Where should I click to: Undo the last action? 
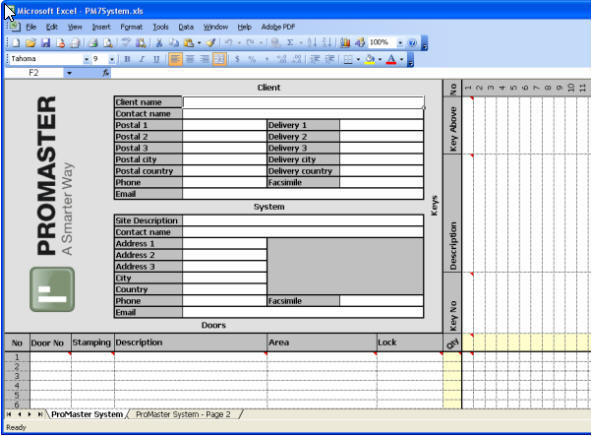(x=229, y=43)
